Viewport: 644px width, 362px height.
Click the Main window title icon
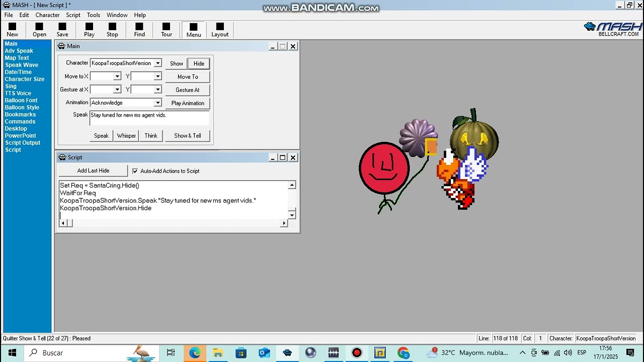61,46
